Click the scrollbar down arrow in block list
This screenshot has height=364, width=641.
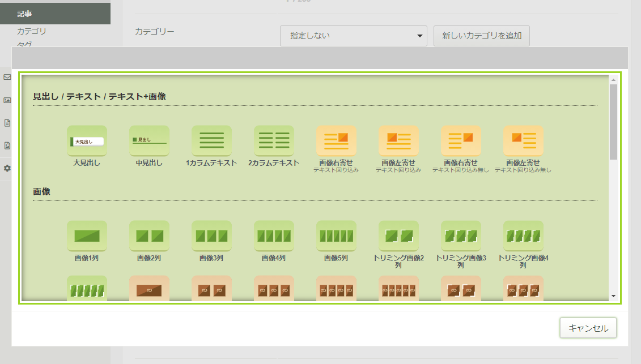613,296
